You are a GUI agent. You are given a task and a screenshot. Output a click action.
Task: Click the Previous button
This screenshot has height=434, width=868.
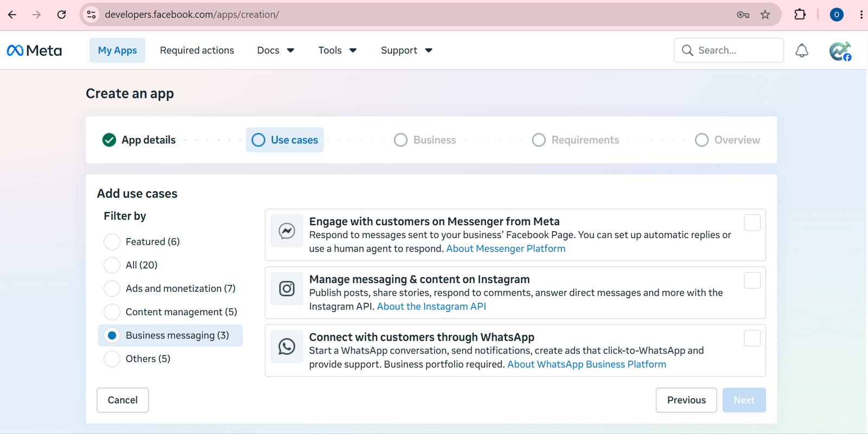click(x=686, y=400)
